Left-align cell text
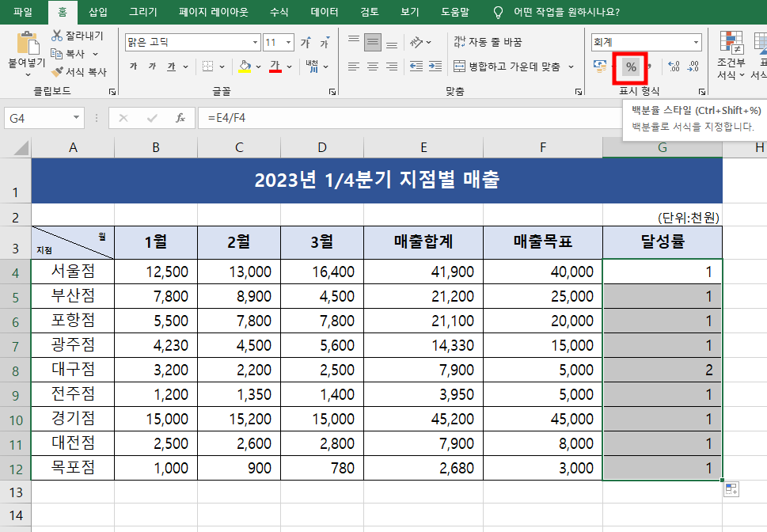Viewport: 767px width, 532px height. (x=354, y=66)
